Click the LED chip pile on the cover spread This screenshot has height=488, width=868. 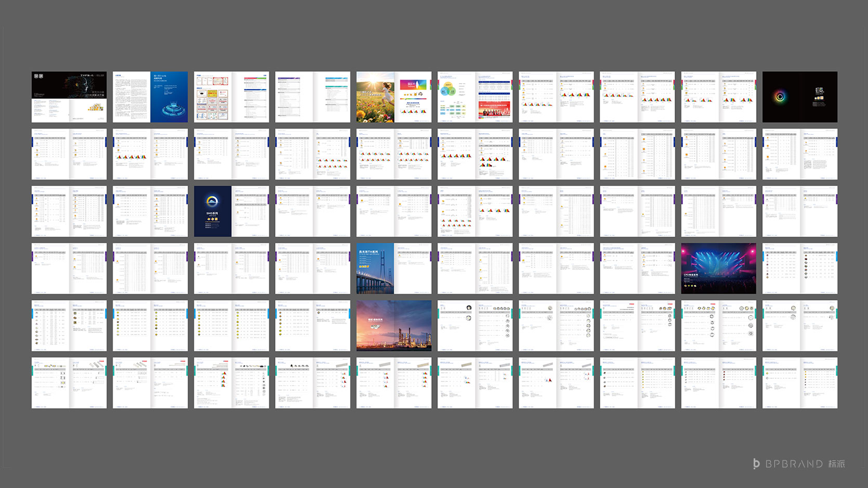(95, 108)
